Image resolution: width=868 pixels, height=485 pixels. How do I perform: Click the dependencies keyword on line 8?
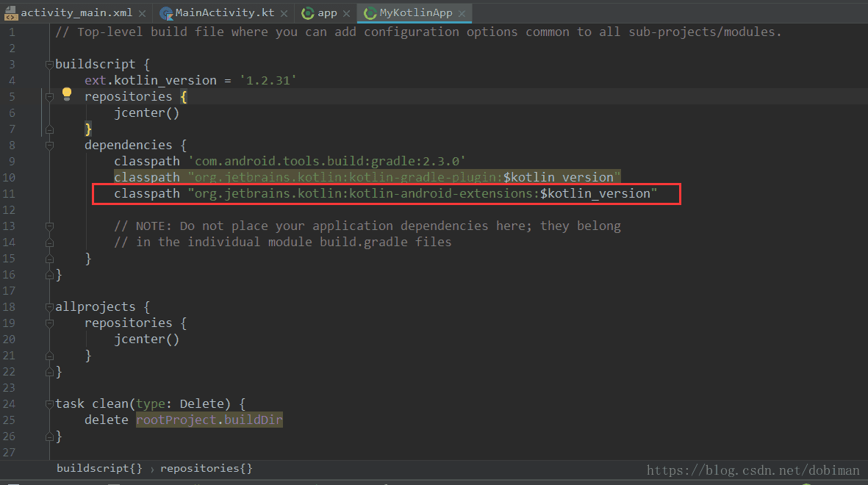129,145
